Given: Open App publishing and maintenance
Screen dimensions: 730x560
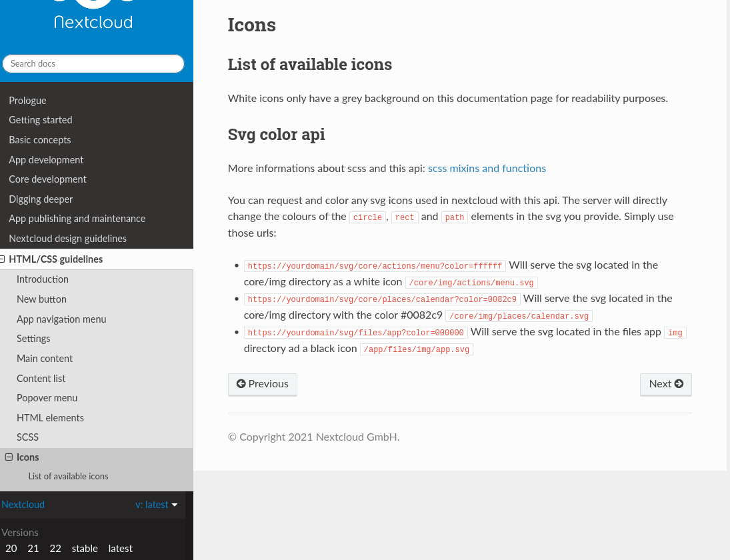Looking at the screenshot, I should 77,219.
